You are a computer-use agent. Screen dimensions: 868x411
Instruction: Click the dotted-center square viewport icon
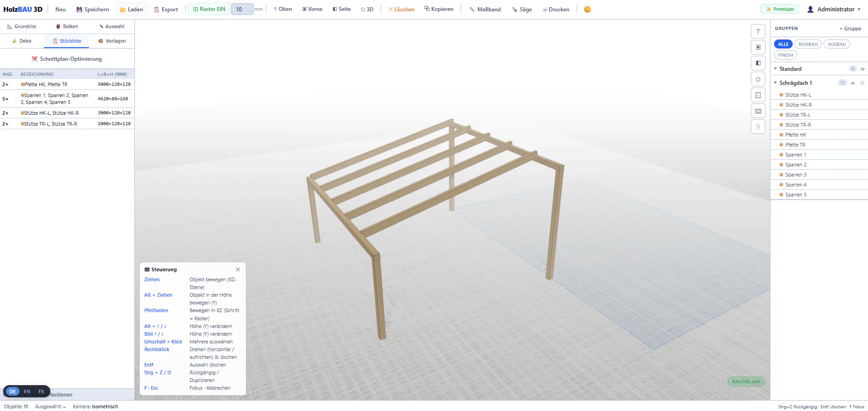[758, 95]
